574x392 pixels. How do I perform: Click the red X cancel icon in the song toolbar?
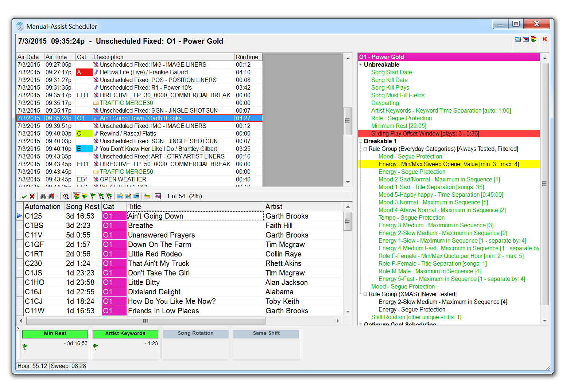tap(32, 196)
